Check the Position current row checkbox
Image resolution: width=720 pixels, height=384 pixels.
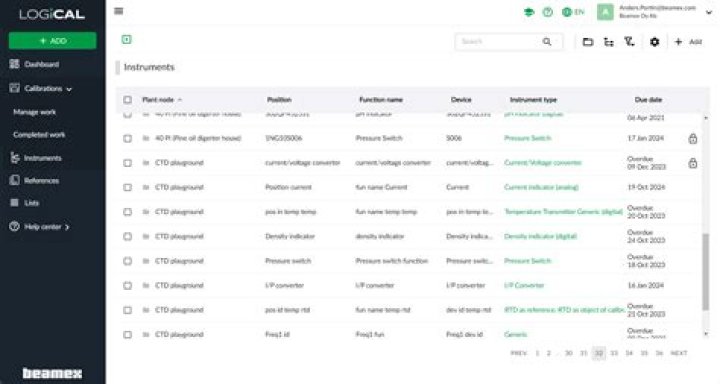coord(128,187)
